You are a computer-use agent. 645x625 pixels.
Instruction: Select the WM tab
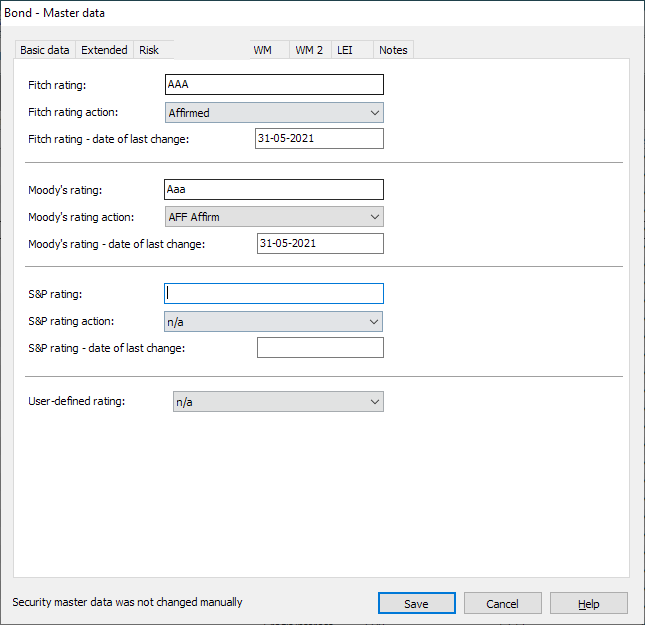[263, 50]
